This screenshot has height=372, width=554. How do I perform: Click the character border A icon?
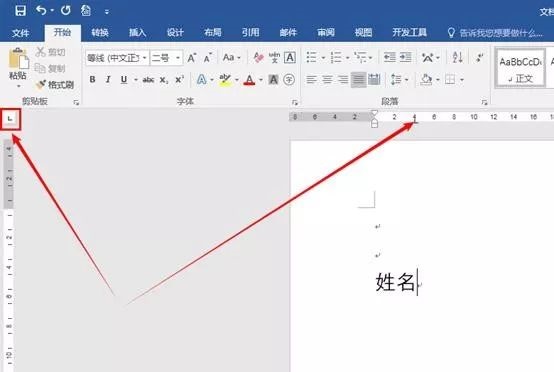[x=290, y=57]
